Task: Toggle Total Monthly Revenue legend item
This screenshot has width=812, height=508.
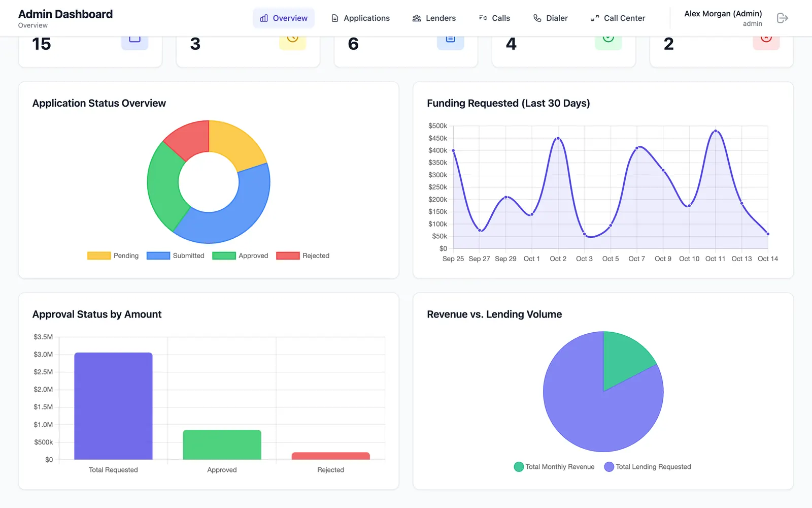Action: coord(554,467)
